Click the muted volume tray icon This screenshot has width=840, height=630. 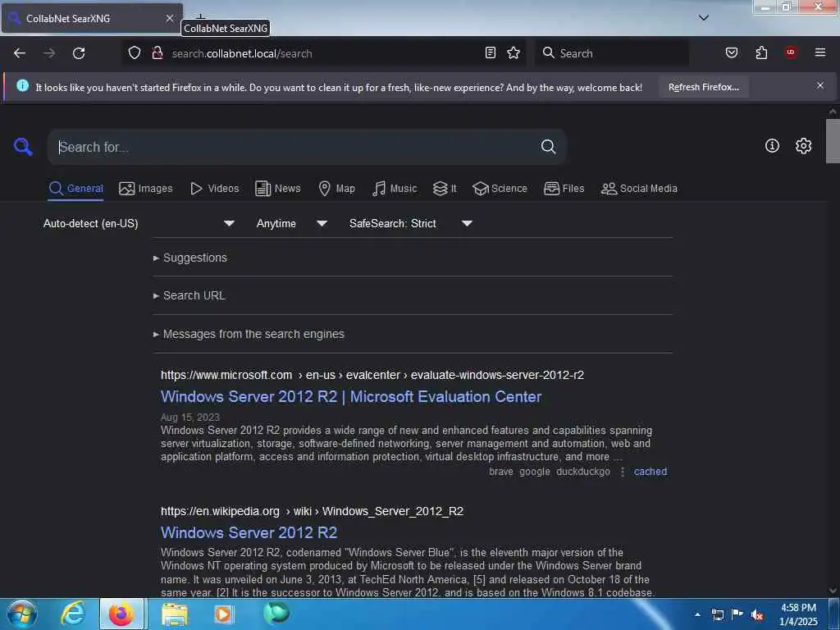click(x=757, y=615)
